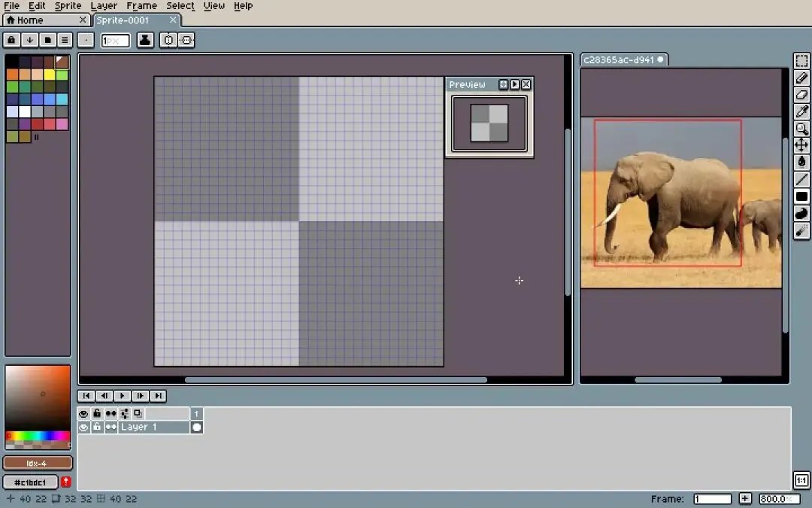
Task: Click the #c1bdc1 background color button
Action: click(x=31, y=482)
